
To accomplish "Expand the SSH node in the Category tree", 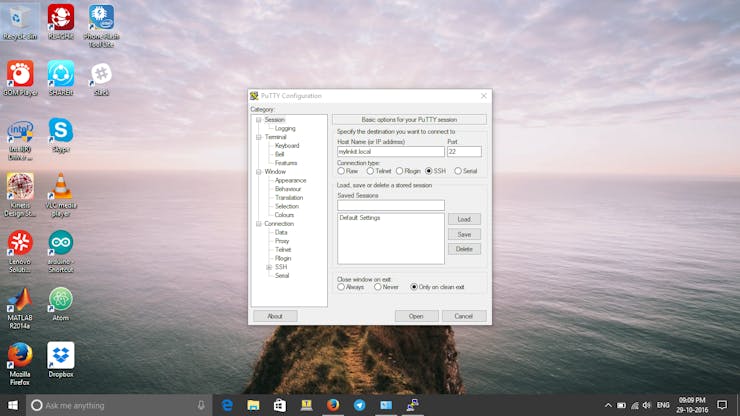I will [x=268, y=267].
